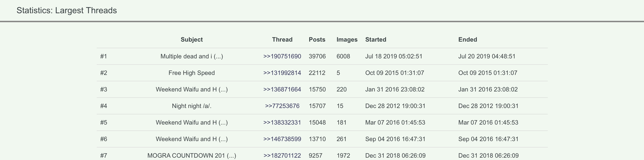
Task: Open thread link >>131992814
Action: pyautogui.click(x=282, y=73)
